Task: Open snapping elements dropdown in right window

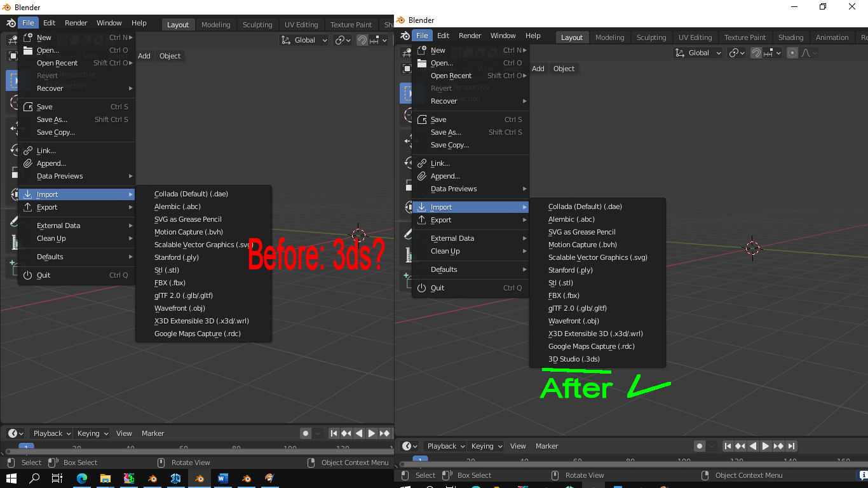Action: click(x=773, y=53)
